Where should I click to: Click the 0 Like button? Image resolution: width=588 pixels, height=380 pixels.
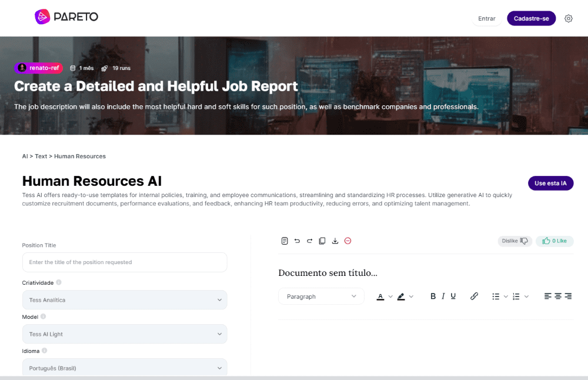[554, 241]
